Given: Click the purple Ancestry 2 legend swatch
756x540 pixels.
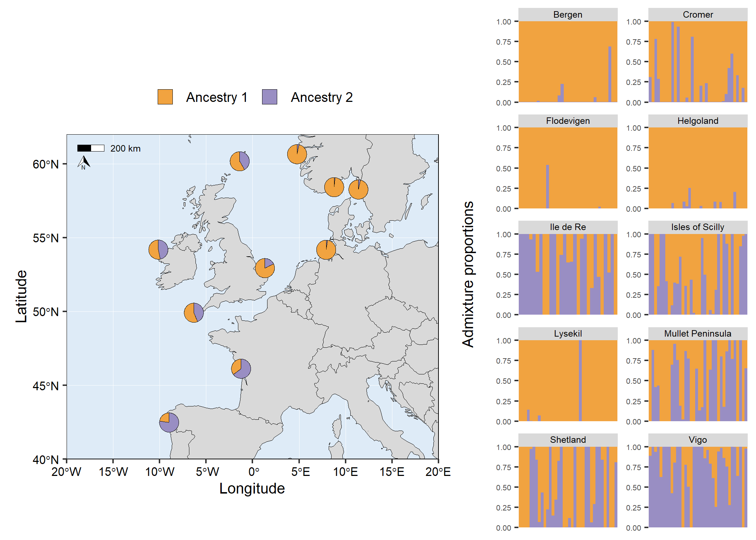Looking at the screenshot, I should [269, 97].
